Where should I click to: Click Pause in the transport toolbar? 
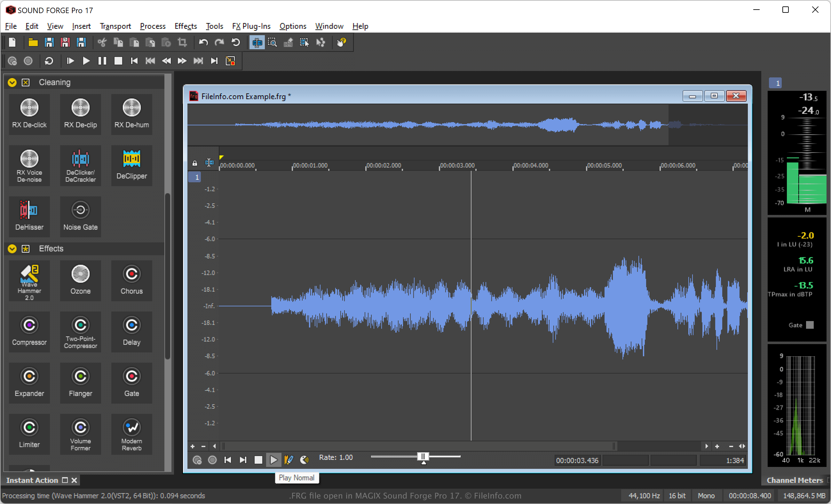tap(102, 61)
